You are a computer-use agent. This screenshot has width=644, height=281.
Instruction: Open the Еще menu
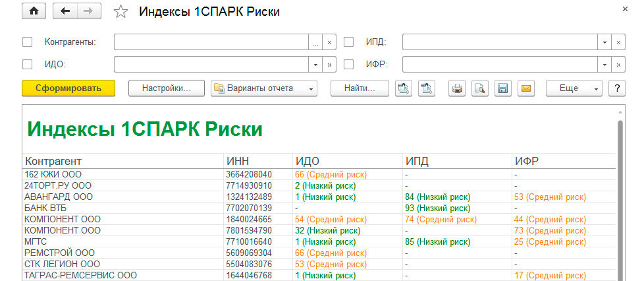click(574, 88)
